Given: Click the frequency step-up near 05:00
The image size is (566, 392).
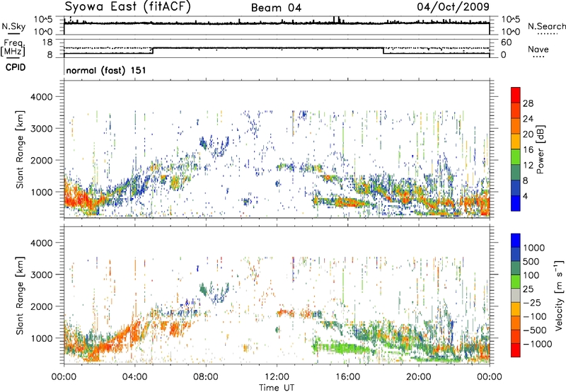Looking at the screenshot, I should tap(153, 50).
